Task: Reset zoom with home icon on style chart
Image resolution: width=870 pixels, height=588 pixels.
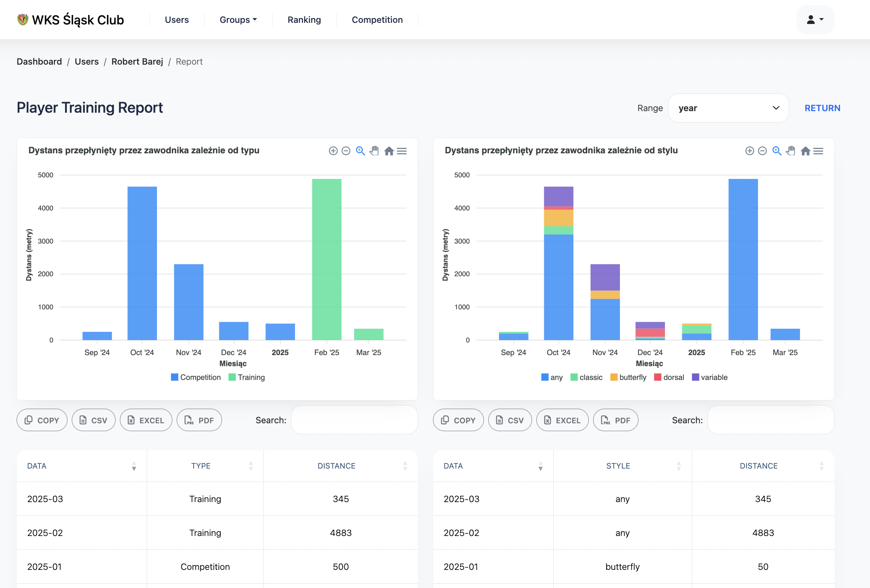Action: pyautogui.click(x=805, y=151)
